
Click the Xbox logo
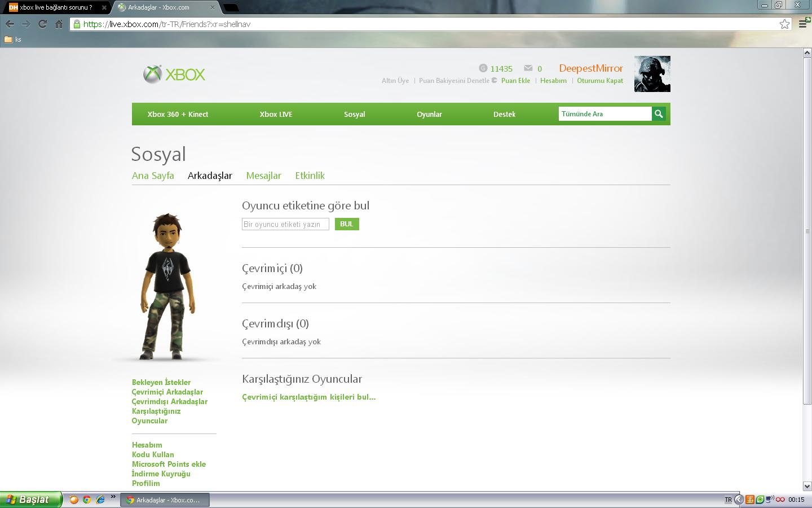pyautogui.click(x=174, y=74)
